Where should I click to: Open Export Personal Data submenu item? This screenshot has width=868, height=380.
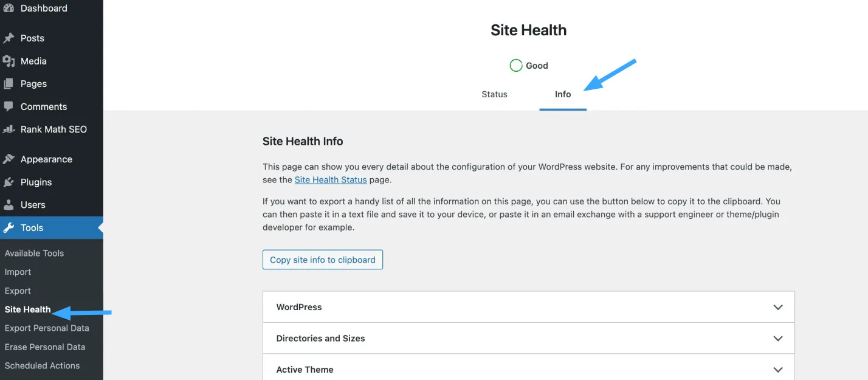pos(47,328)
